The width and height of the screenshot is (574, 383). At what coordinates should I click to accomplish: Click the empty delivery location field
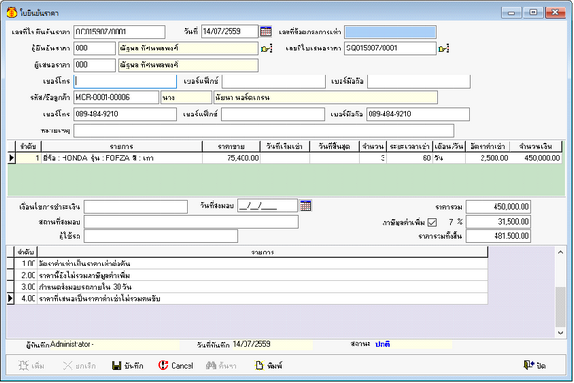(191, 222)
